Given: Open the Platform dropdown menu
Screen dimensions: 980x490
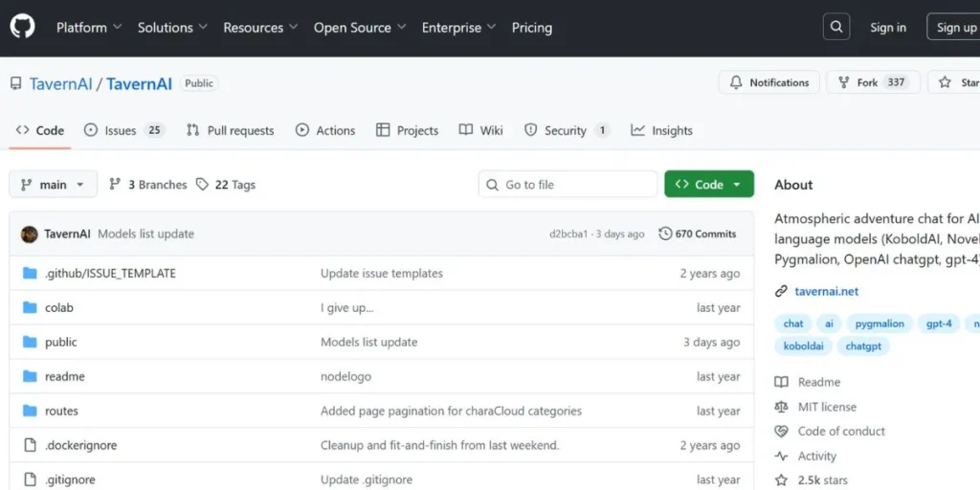Looking at the screenshot, I should 89,28.
